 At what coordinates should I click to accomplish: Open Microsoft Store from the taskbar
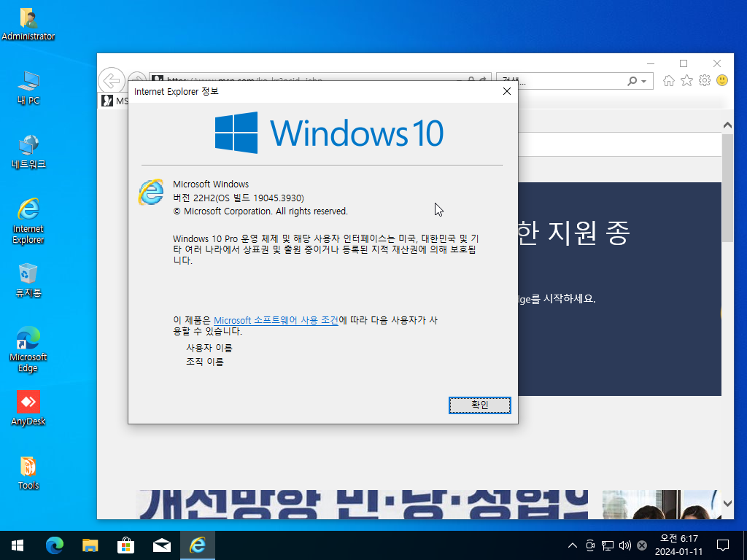pos(125,545)
